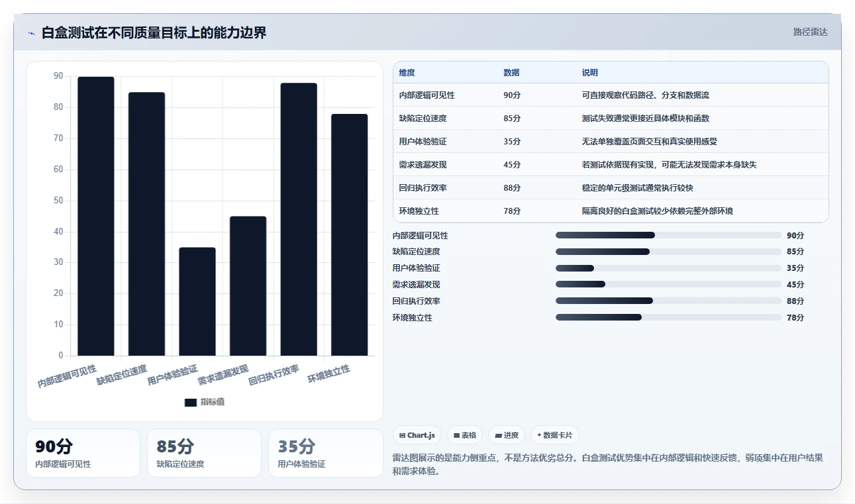Click the 说明 column header
Screen dimensions: 855x504
590,73
